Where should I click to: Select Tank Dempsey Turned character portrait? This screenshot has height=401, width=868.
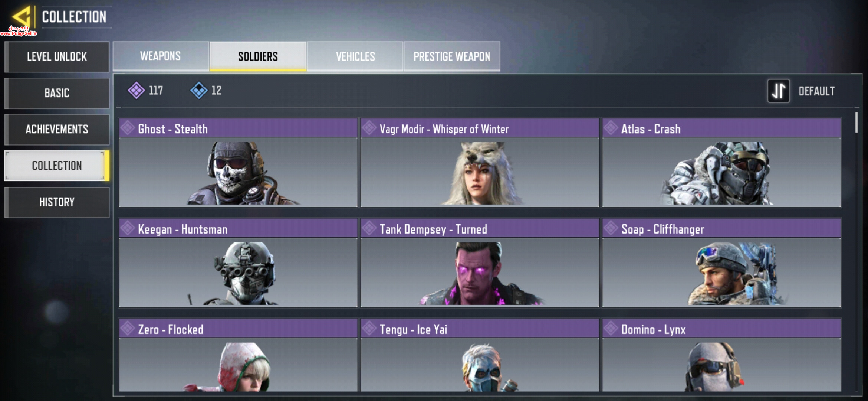(480, 273)
